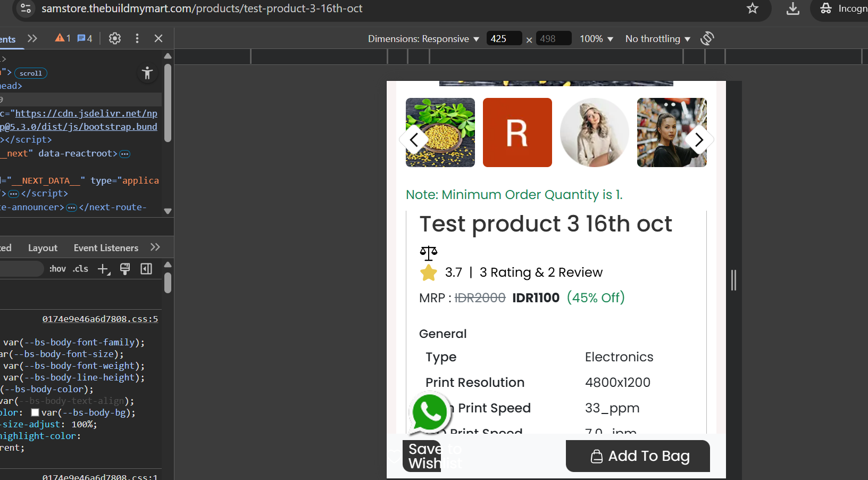Select the red R thumbnail
Viewport: 868px width, 480px height.
click(x=518, y=133)
